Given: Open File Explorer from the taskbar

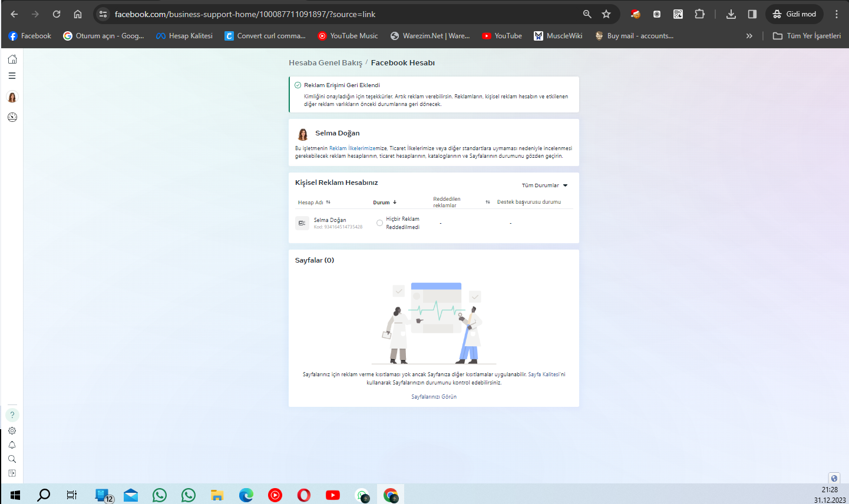Looking at the screenshot, I should (x=217, y=495).
